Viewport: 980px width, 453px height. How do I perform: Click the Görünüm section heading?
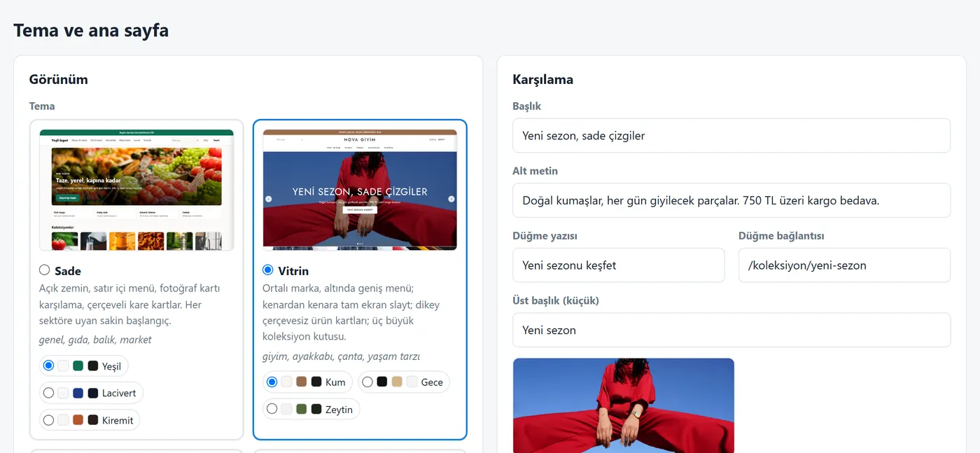tap(59, 79)
